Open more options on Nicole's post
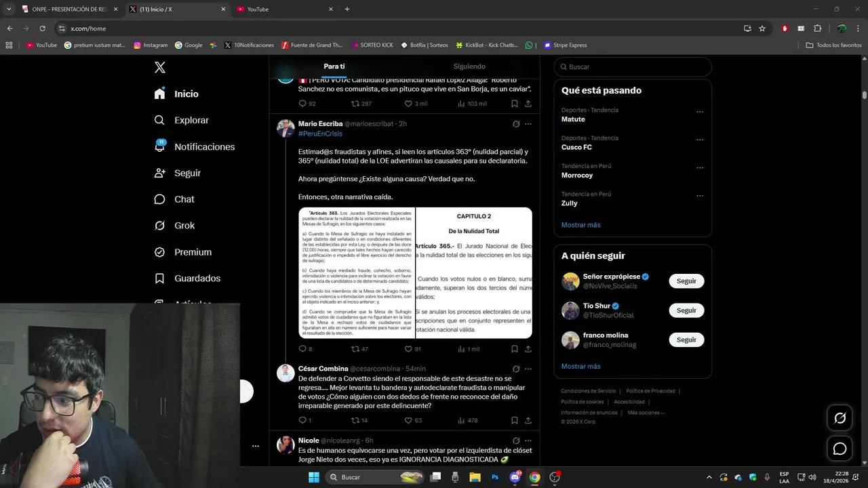The image size is (868, 488). point(528,441)
